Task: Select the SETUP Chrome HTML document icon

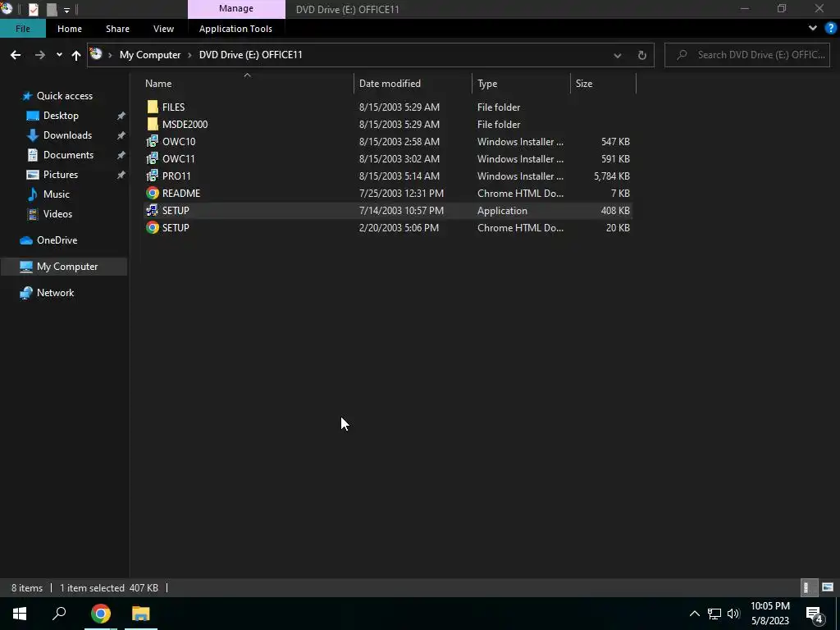Action: (x=153, y=228)
